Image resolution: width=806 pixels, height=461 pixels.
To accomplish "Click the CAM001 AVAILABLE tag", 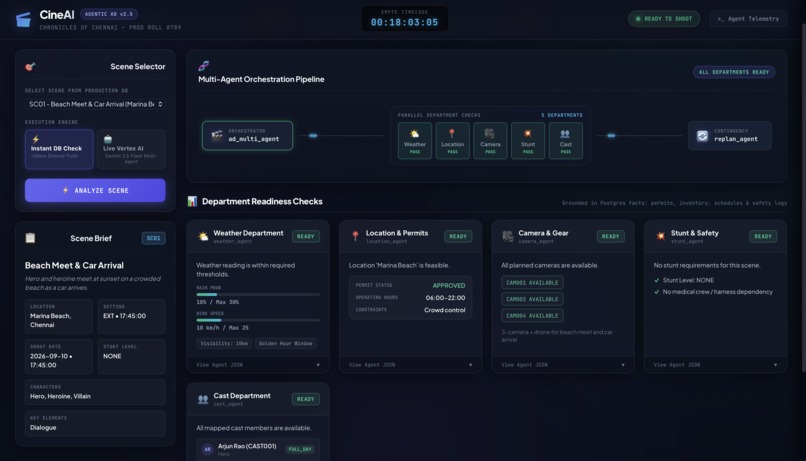I will pyautogui.click(x=532, y=283).
